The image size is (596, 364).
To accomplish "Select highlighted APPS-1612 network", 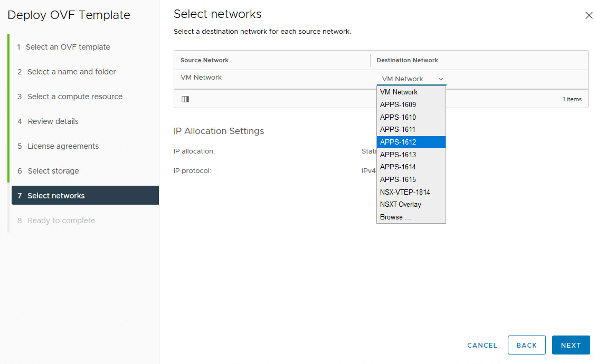I will pyautogui.click(x=398, y=142).
